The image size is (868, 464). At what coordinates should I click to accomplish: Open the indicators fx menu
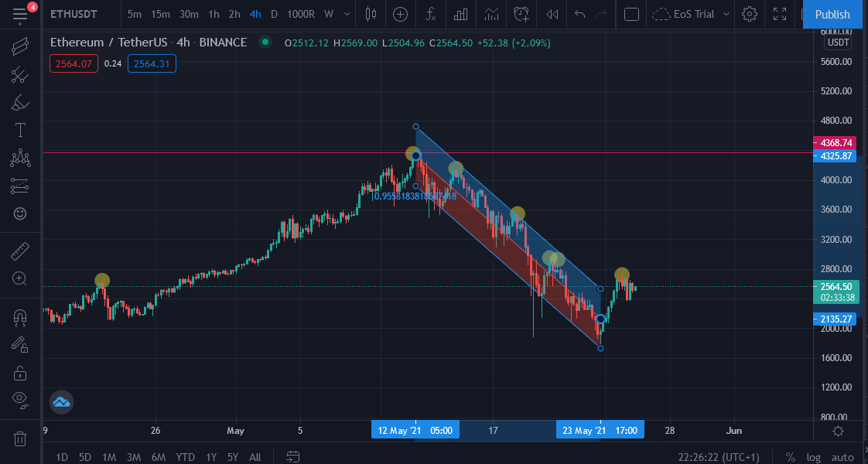(431, 15)
